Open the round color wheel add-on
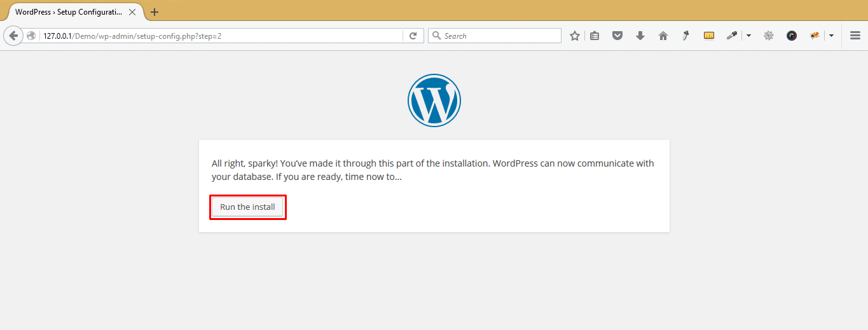The height and width of the screenshot is (330, 868). pyautogui.click(x=792, y=36)
